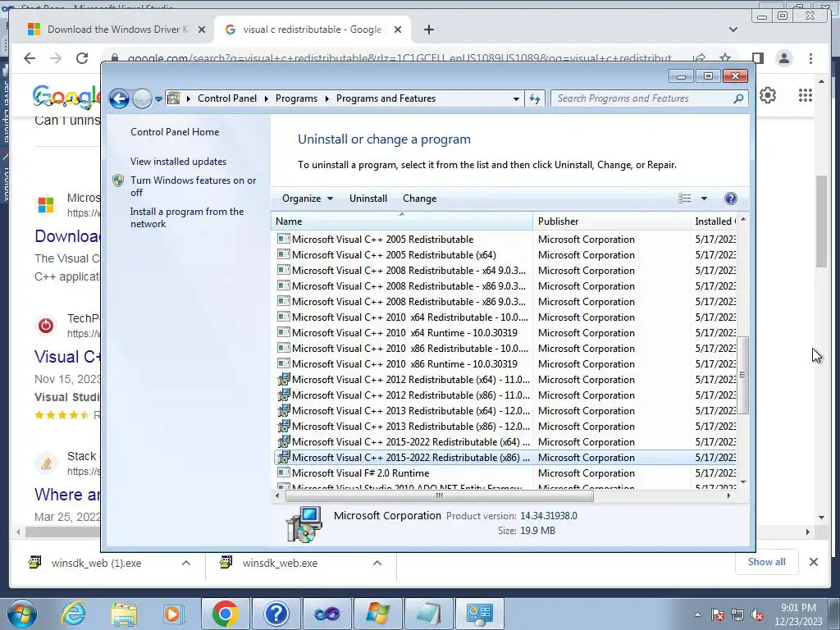840x630 pixels.
Task: Refresh the Programs and Features list
Action: 535,98
